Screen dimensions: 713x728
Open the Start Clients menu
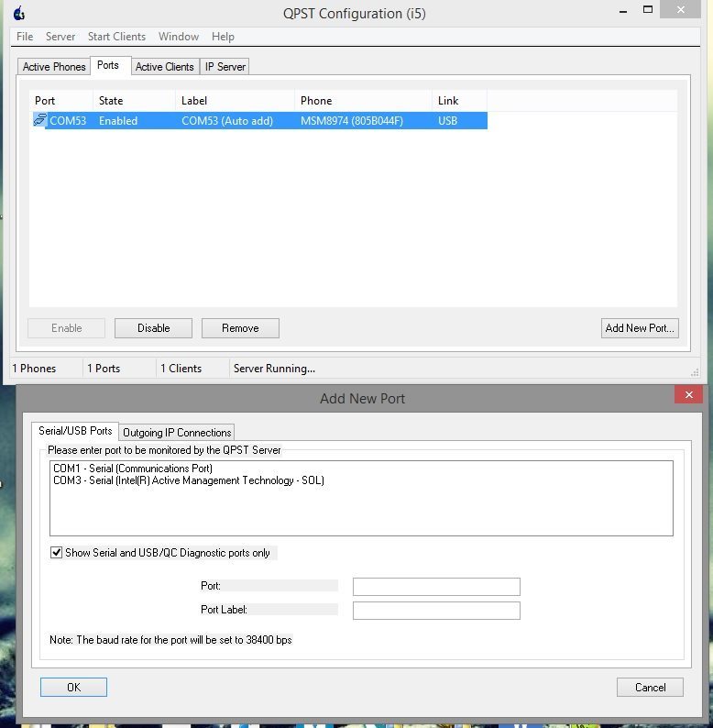pos(116,37)
